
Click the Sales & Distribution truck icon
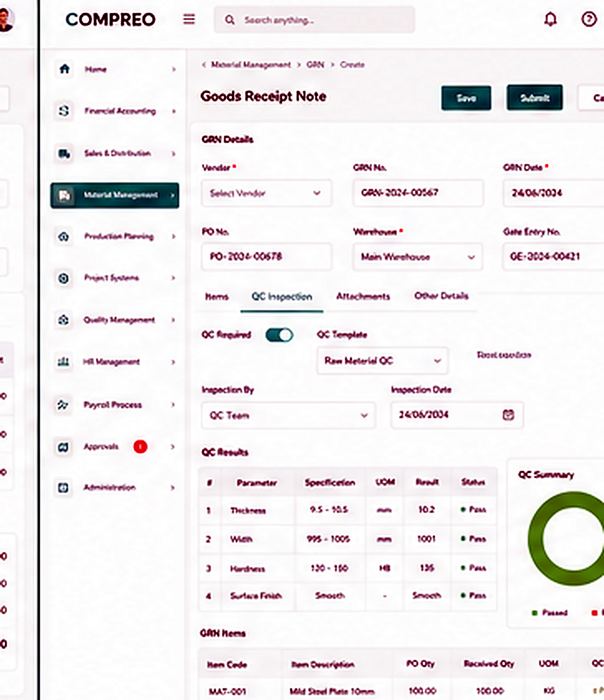[x=64, y=153]
